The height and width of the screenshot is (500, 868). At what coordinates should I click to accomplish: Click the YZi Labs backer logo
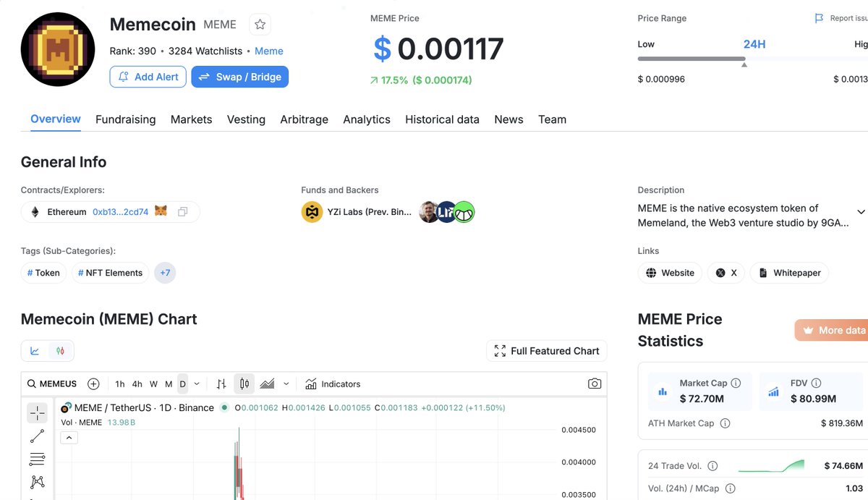click(x=312, y=212)
